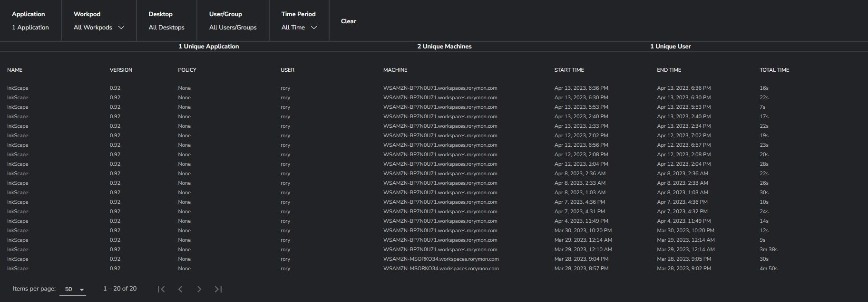Sort by Machine column header
The width and height of the screenshot is (868, 302).
point(395,70)
